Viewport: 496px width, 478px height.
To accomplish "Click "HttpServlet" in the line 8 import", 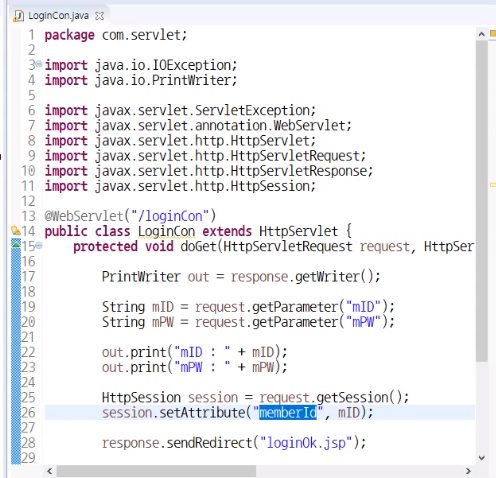I will click(270, 141).
